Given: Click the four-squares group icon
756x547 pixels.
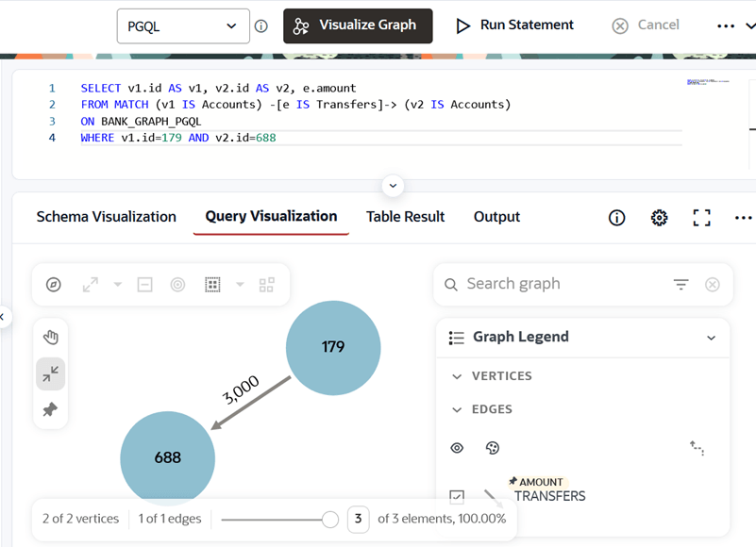Looking at the screenshot, I should pos(266,285).
